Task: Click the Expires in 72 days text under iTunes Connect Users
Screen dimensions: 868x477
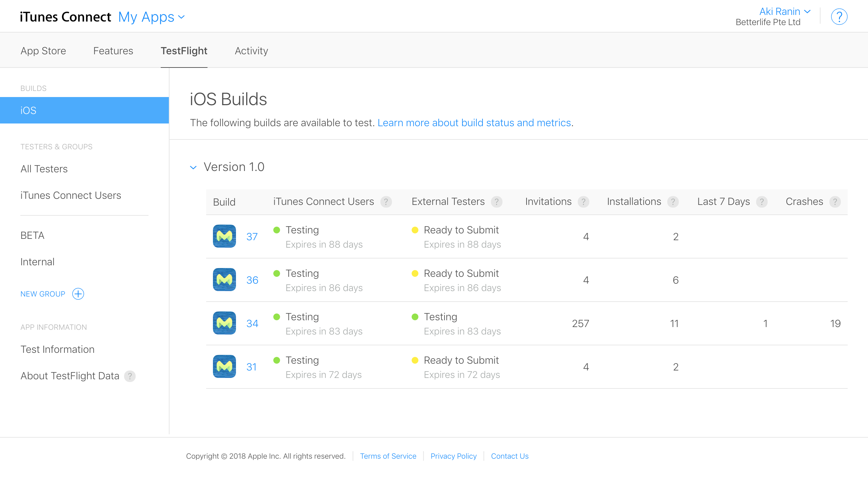Action: (x=323, y=375)
